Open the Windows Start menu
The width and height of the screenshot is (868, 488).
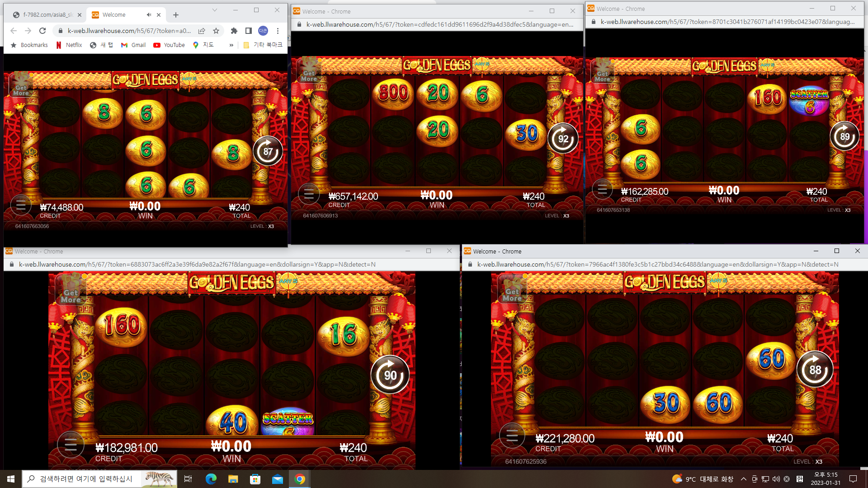click(x=11, y=479)
